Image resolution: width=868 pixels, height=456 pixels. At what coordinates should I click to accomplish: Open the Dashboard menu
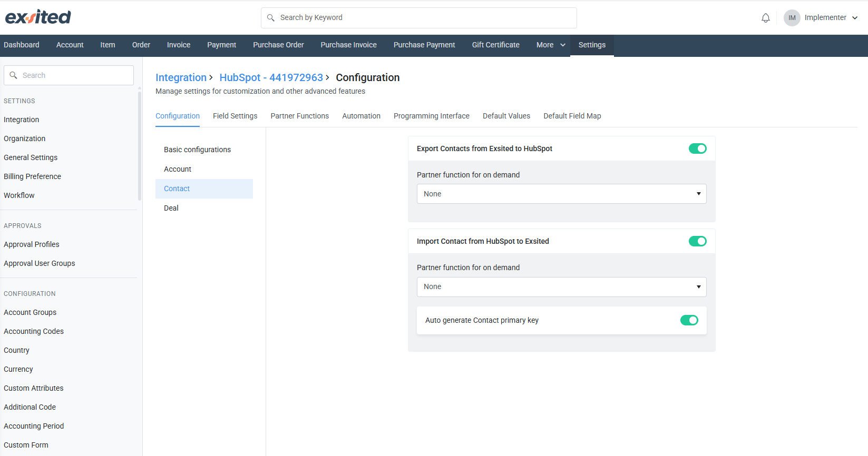click(22, 45)
